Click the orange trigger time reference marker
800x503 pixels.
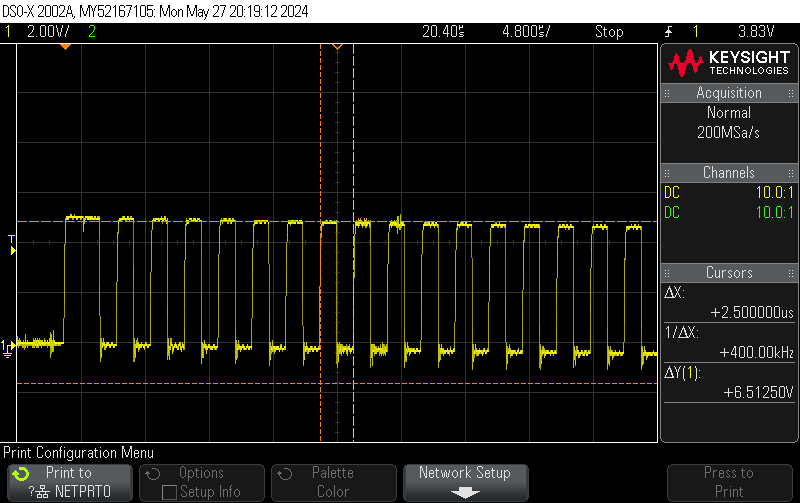coord(65,47)
